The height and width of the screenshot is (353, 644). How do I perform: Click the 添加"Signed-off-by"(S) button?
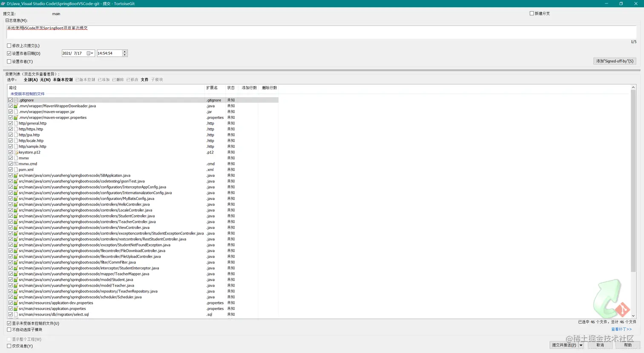(615, 61)
